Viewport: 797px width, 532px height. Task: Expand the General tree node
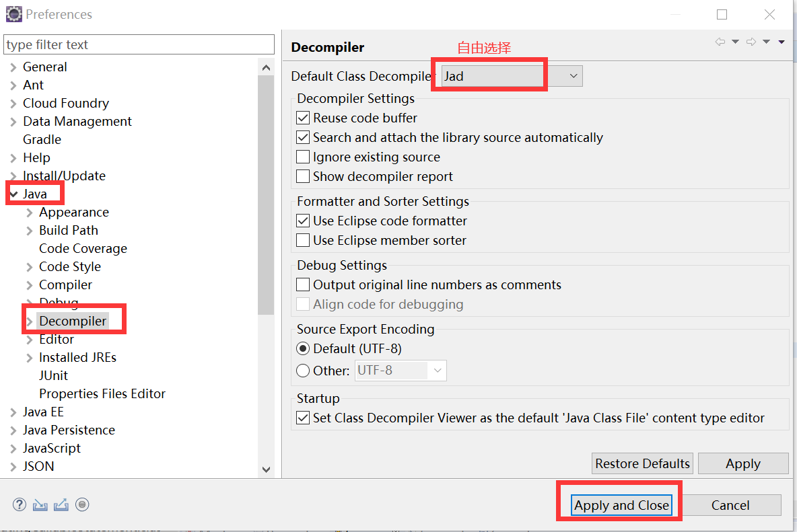(13, 67)
